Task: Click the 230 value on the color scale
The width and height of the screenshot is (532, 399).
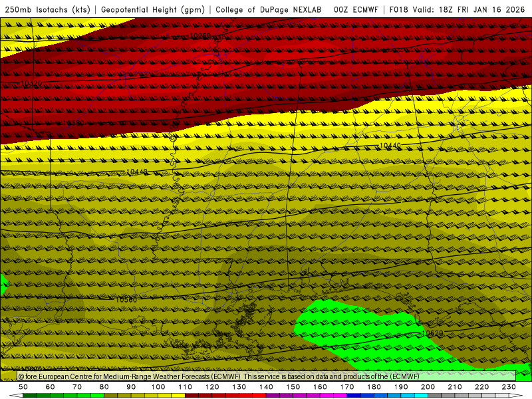Action: tap(509, 387)
